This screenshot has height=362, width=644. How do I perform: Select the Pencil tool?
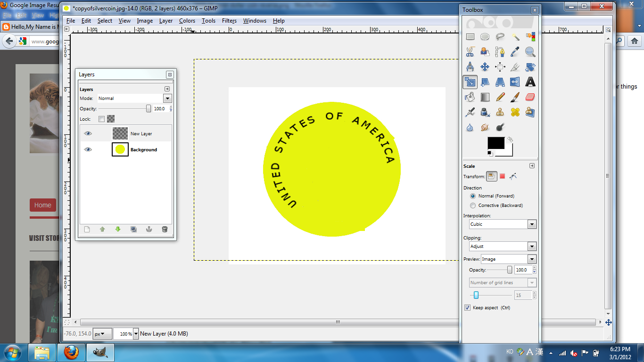500,97
